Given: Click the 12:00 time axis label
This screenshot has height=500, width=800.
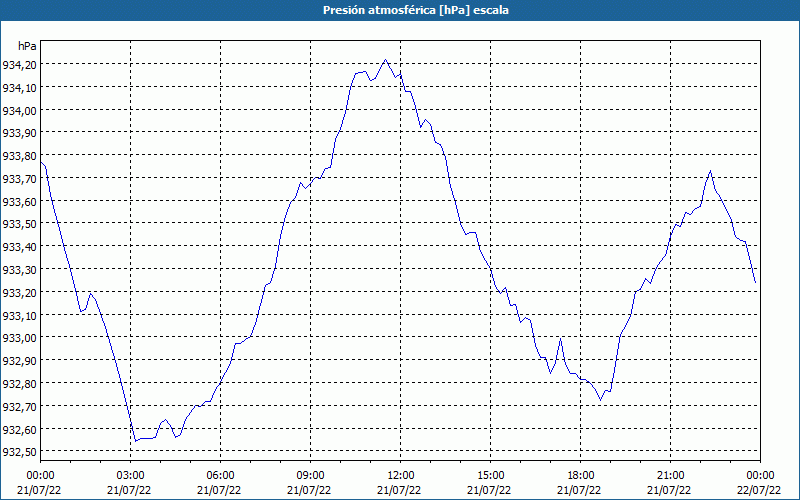Looking at the screenshot, I should tap(401, 476).
